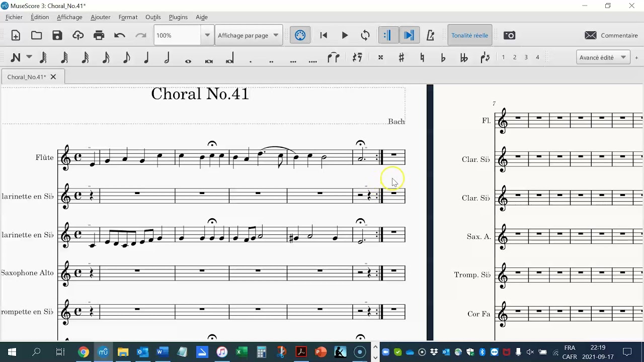The height and width of the screenshot is (362, 644).
Task: Toggle note input mode with N button
Action: (x=16, y=57)
